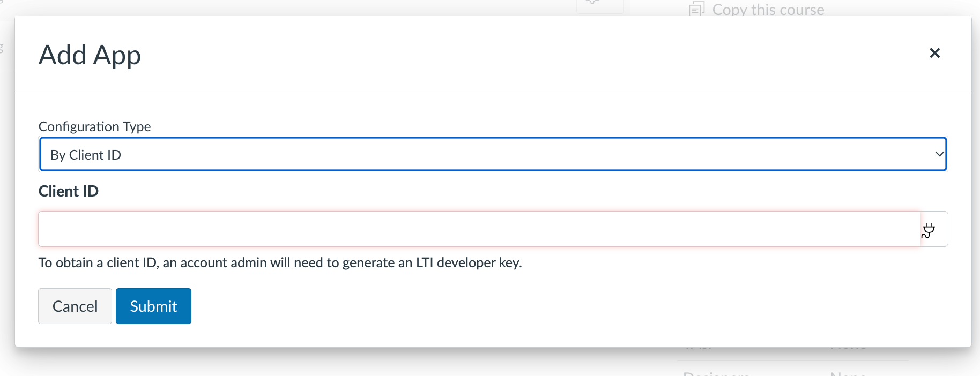Close the Add App dialog
This screenshot has height=376, width=980.
click(x=934, y=53)
